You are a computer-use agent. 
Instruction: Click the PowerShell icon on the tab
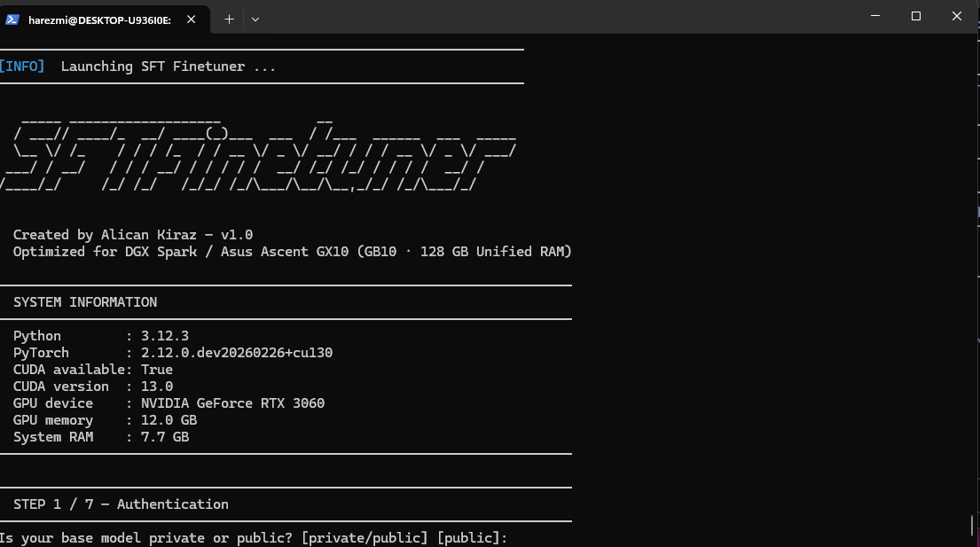[12, 20]
